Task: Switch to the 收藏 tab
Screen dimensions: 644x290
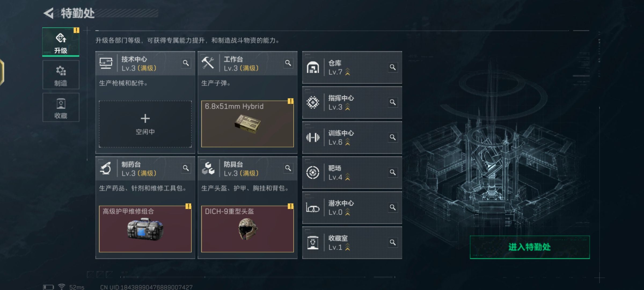Action: coord(61,107)
